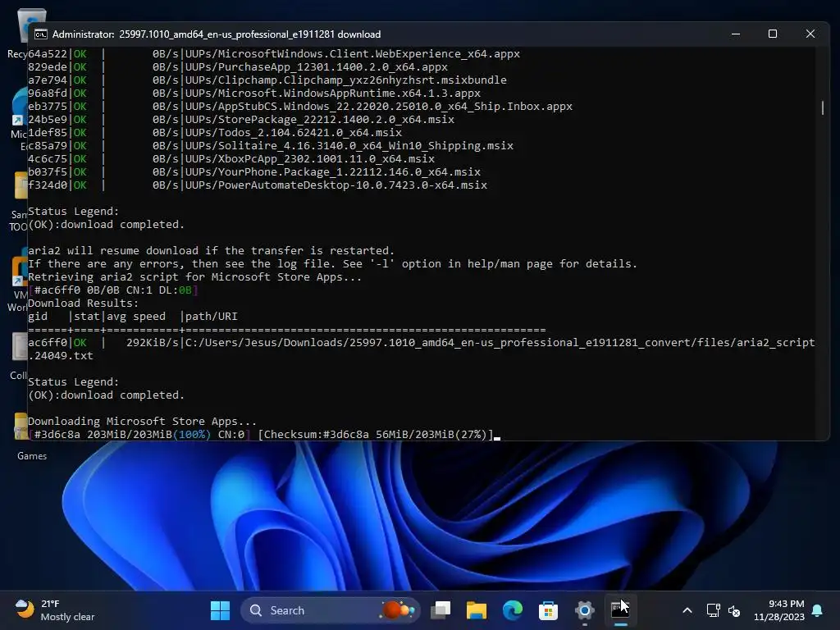Show hidden system tray icons

point(687,610)
